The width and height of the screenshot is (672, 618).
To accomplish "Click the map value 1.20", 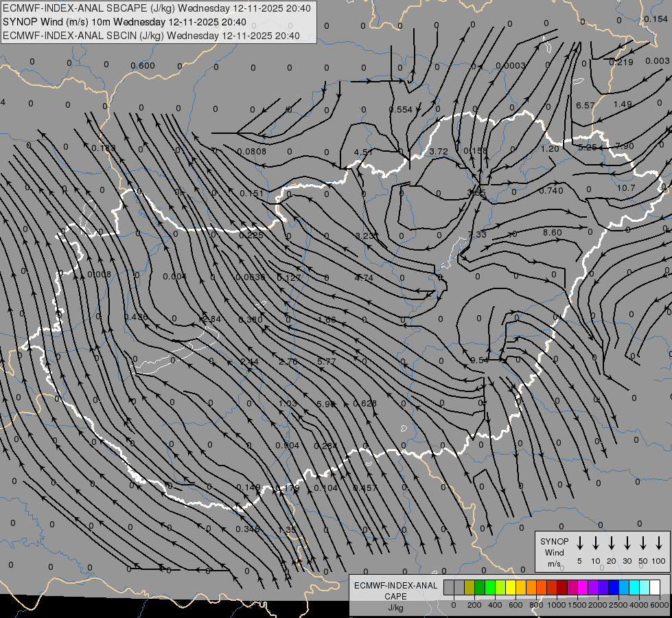I will point(550,149).
